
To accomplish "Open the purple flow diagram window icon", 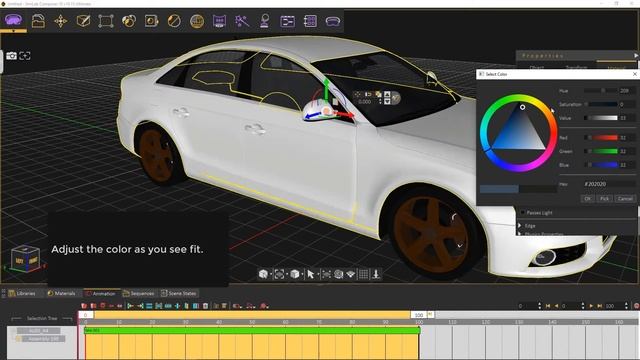I will (x=287, y=21).
